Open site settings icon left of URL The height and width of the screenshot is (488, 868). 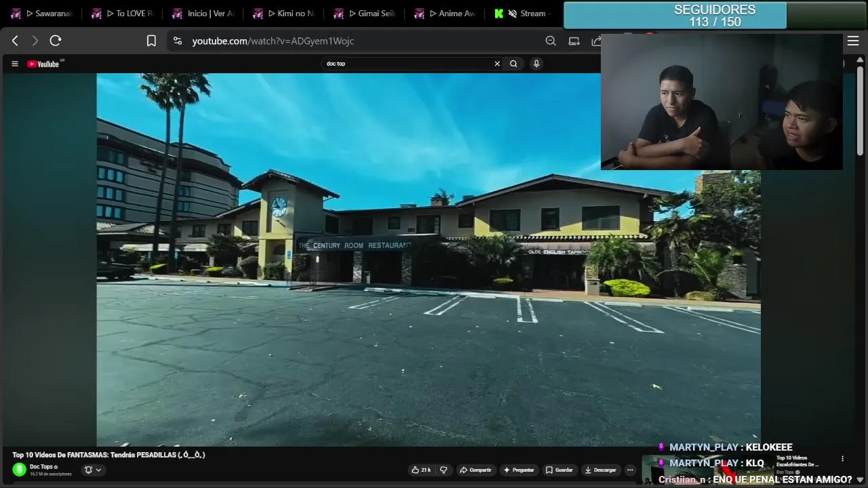click(x=178, y=41)
